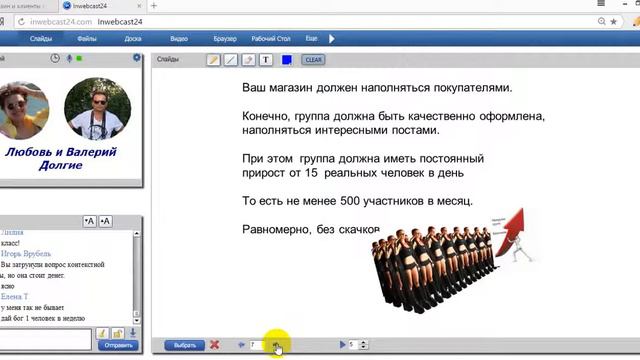This screenshot has height=360, width=640.
Task: Click the CLEAR button in slide toolbar
Action: pyautogui.click(x=313, y=60)
